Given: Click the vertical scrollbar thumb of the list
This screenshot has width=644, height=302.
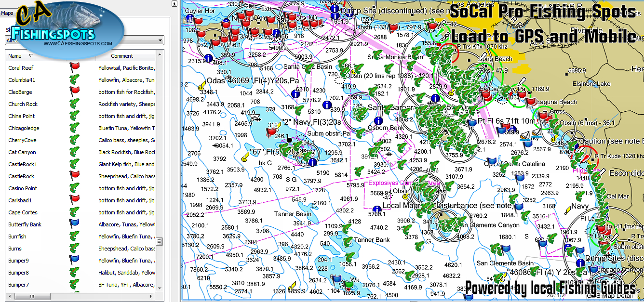Looking at the screenshot, I should (160, 241).
